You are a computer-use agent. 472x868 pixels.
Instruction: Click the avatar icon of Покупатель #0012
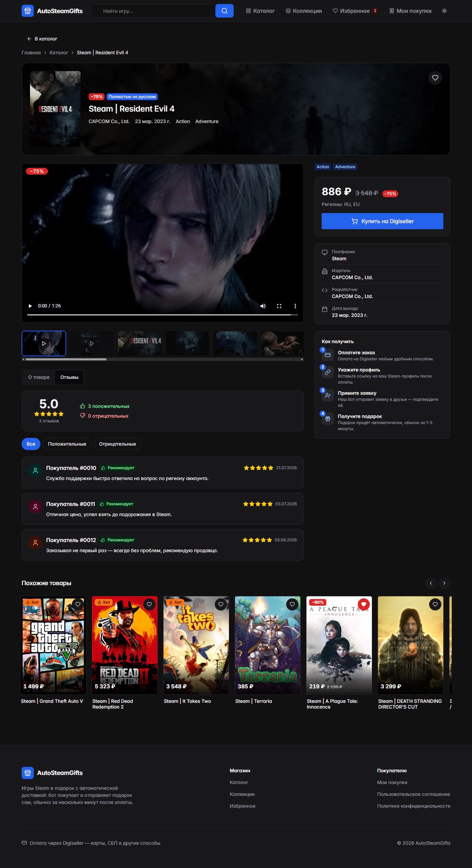click(x=35, y=543)
